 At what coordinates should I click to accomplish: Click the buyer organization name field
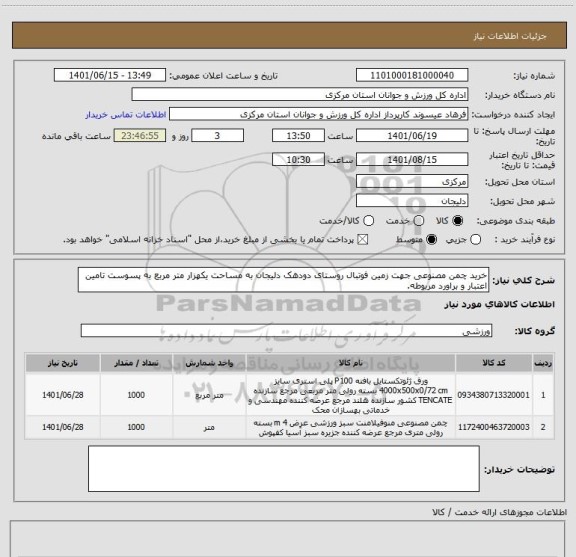[300, 94]
